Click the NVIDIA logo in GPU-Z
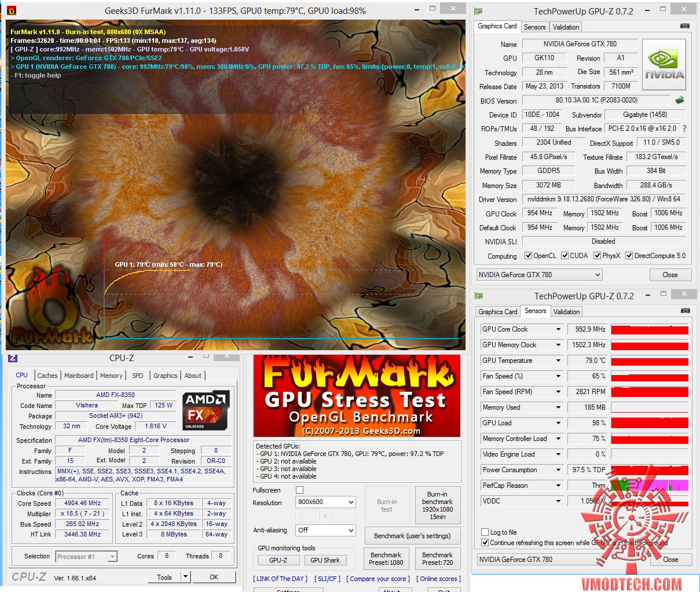This screenshot has width=700, height=592. tap(664, 64)
